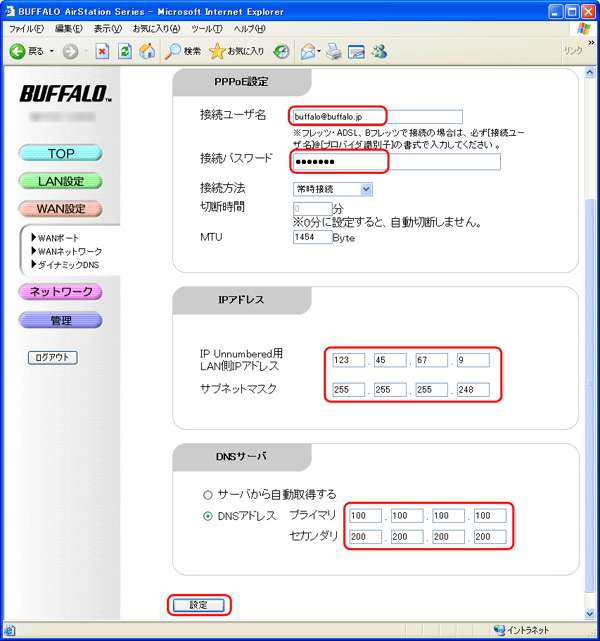This screenshot has height=641, width=600.
Task: Open the 管理 section
Action: [x=60, y=320]
